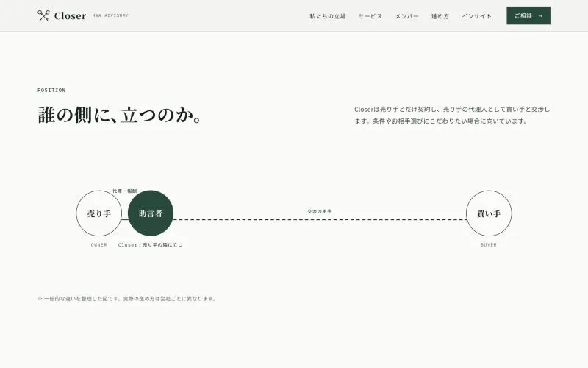Click the footnote starting with ※ 一般的な違い

[127, 299]
